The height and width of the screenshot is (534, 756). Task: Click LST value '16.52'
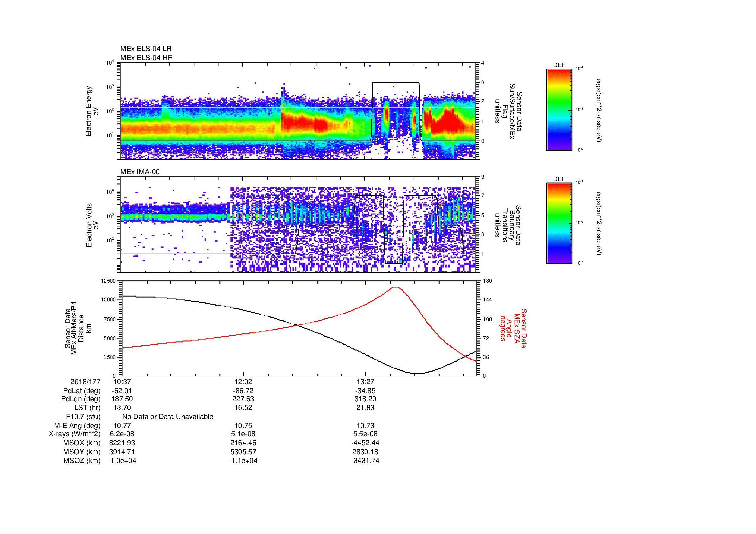243,408
